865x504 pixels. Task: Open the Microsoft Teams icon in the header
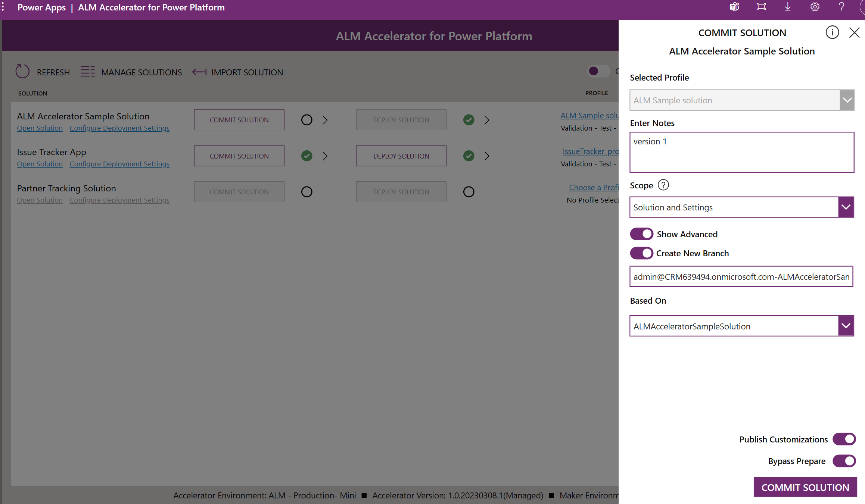[x=734, y=7]
